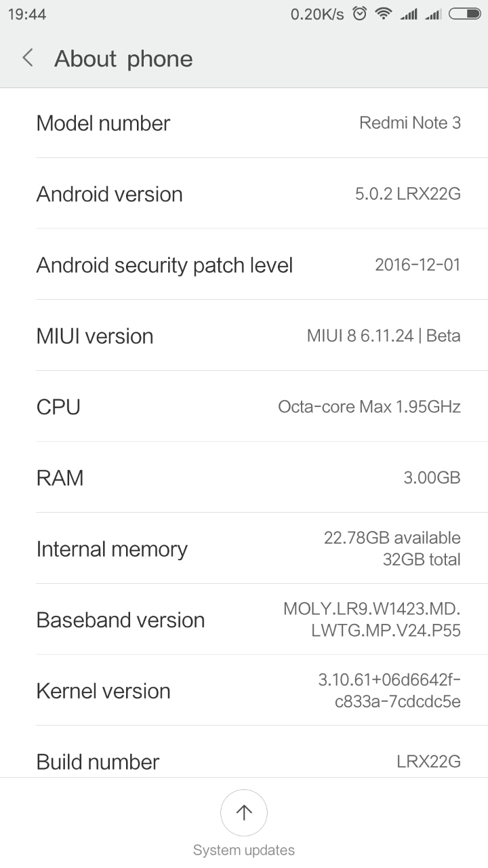Tap the alarm clock status icon
488x868 pixels.
coord(360,14)
